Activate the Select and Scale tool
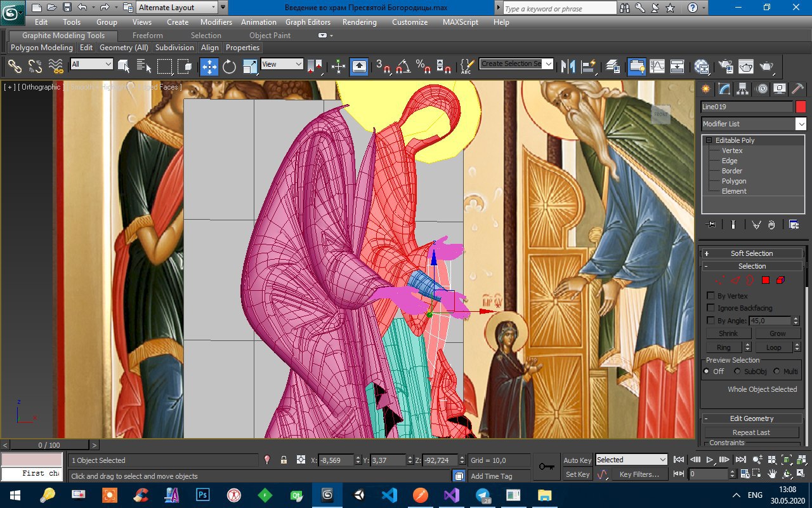The height and width of the screenshot is (508, 812). pos(249,65)
